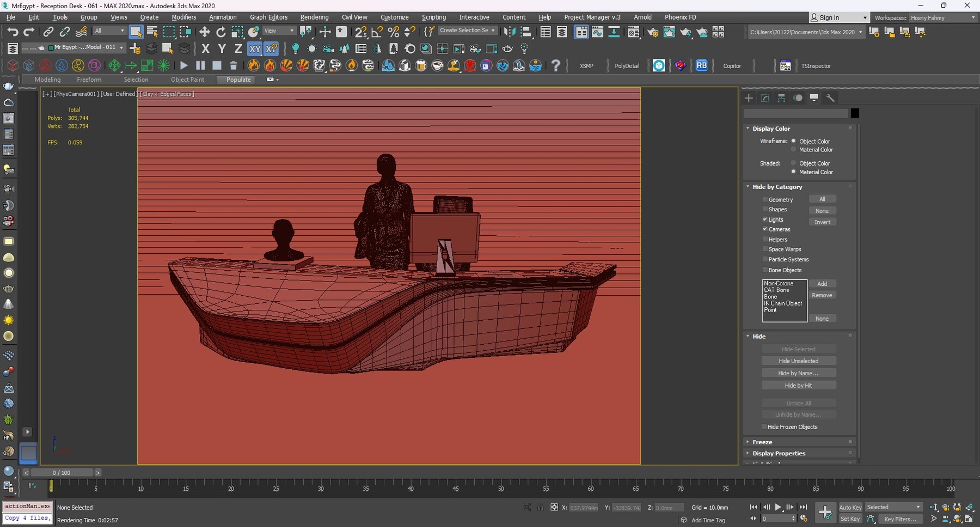Open the Rendering menu
The height and width of the screenshot is (531, 980).
[x=314, y=17]
